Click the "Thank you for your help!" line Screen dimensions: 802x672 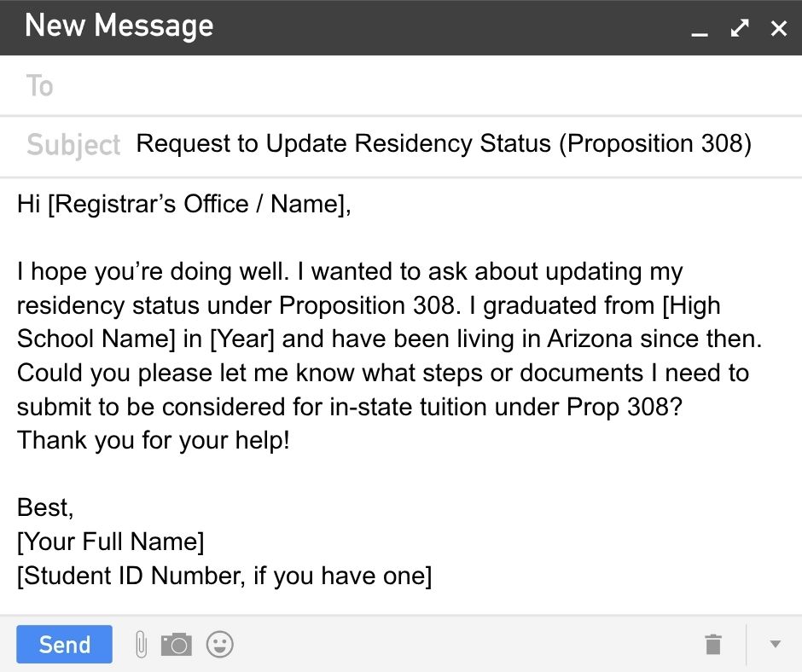tap(154, 440)
